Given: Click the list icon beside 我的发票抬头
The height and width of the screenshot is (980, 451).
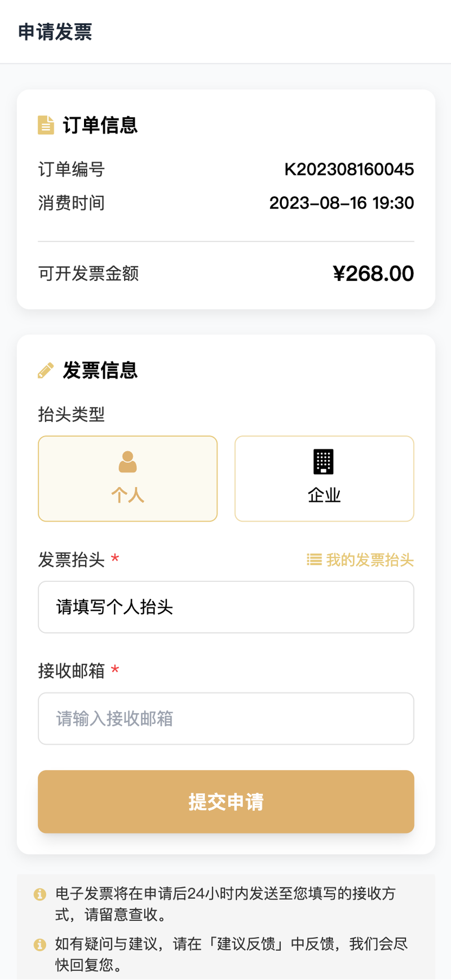Looking at the screenshot, I should [x=314, y=559].
